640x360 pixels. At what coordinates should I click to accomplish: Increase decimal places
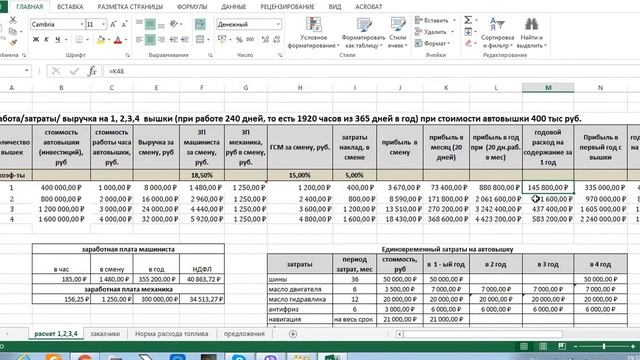[x=265, y=40]
